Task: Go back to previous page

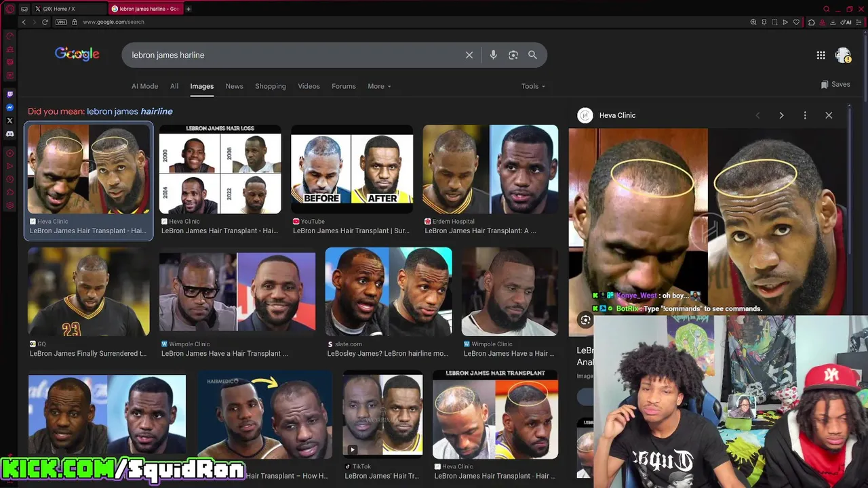Action: tap(24, 22)
